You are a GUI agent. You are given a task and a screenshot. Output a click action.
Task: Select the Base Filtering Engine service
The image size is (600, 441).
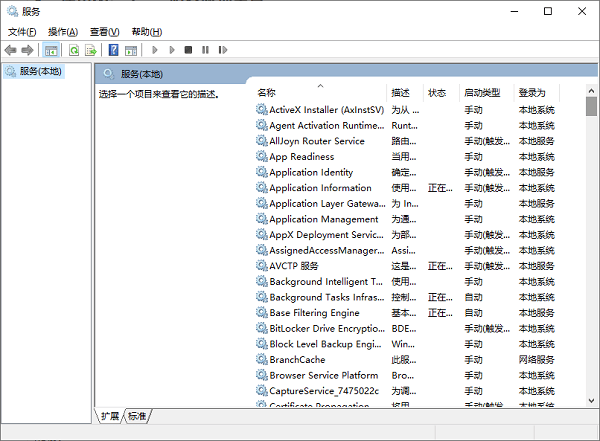(314, 313)
